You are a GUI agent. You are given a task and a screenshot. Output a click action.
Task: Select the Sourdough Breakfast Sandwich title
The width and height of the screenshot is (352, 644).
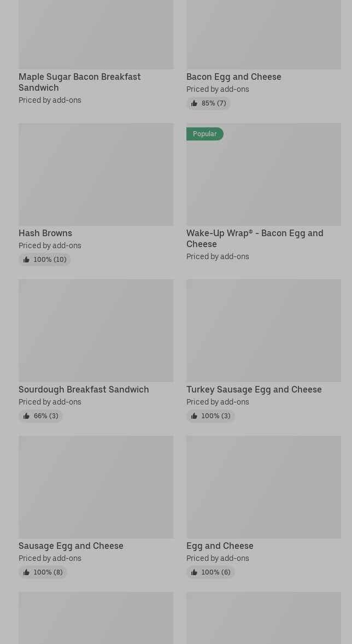pyautogui.click(x=84, y=390)
